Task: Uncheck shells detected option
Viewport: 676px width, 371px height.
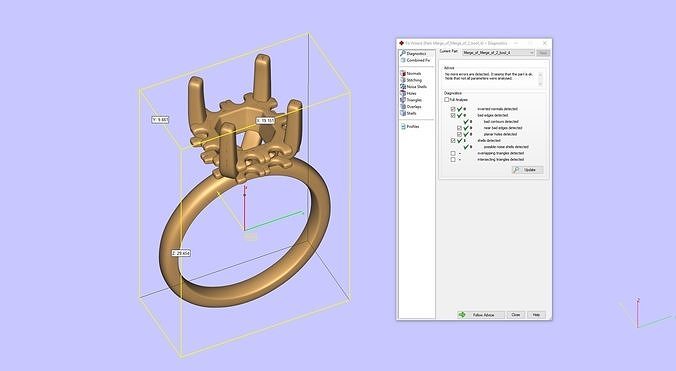Action: pos(453,140)
